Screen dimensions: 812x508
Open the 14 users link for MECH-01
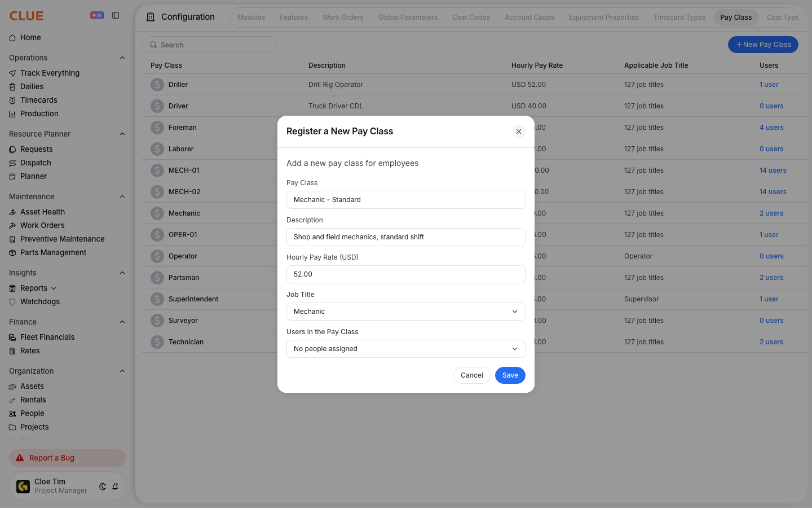pyautogui.click(x=773, y=170)
